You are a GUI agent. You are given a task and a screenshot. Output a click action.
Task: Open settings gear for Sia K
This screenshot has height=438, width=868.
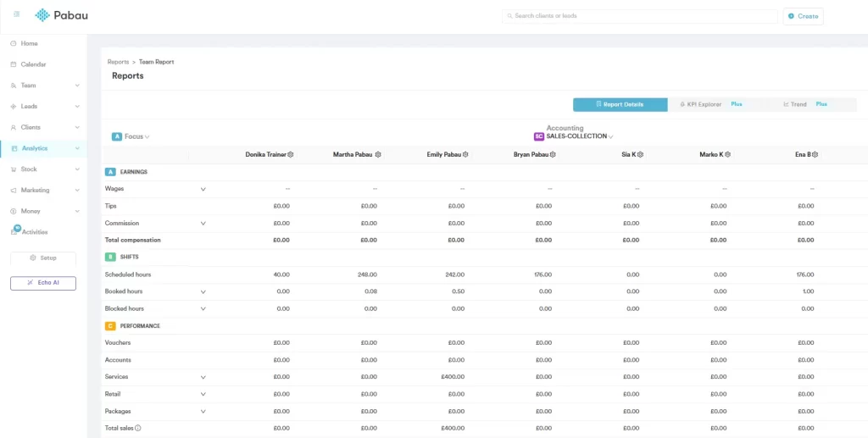tap(640, 155)
